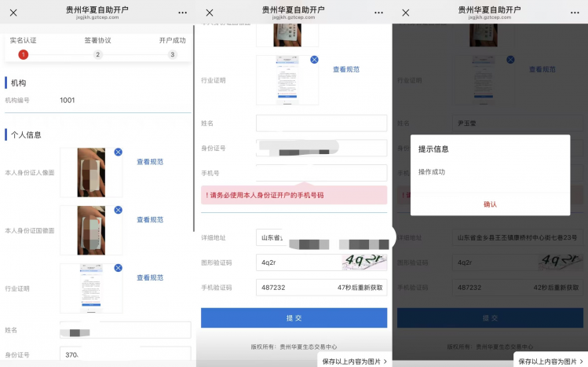Open 查看规范 for 行业证明 in left panel
The image size is (588, 367).
pyautogui.click(x=150, y=277)
